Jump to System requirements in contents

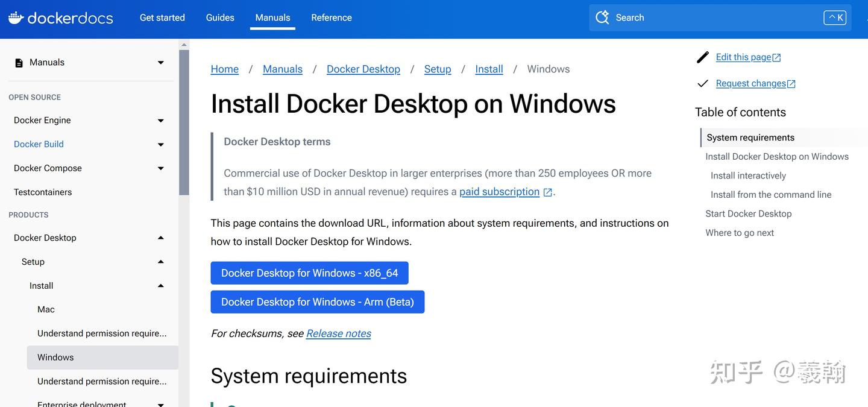(x=750, y=137)
